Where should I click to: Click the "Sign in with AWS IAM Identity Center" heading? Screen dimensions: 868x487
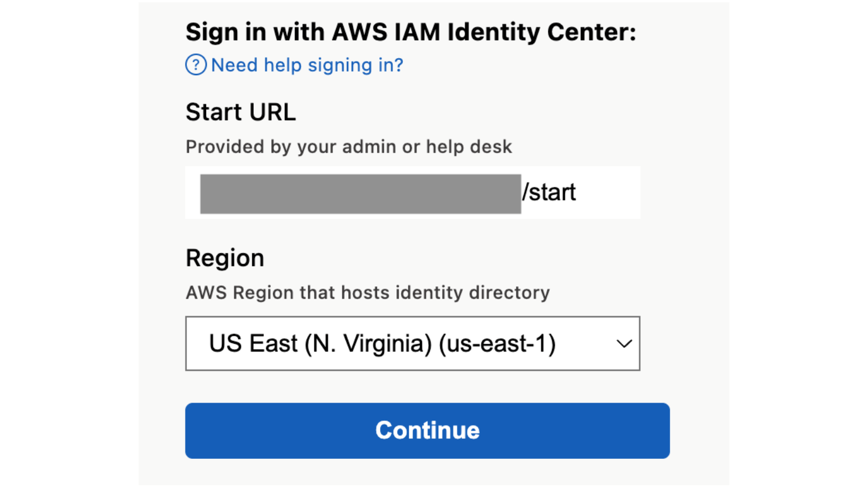pos(411,32)
